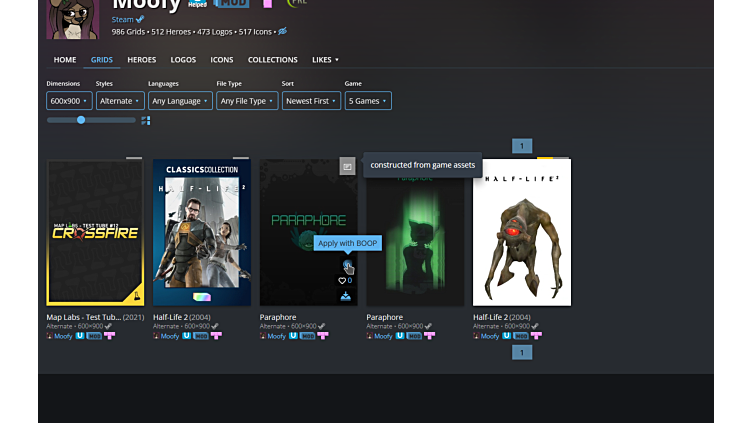The image size is (752, 423).
Task: Like the first Paraphore grid via heart
Action: coord(342,281)
